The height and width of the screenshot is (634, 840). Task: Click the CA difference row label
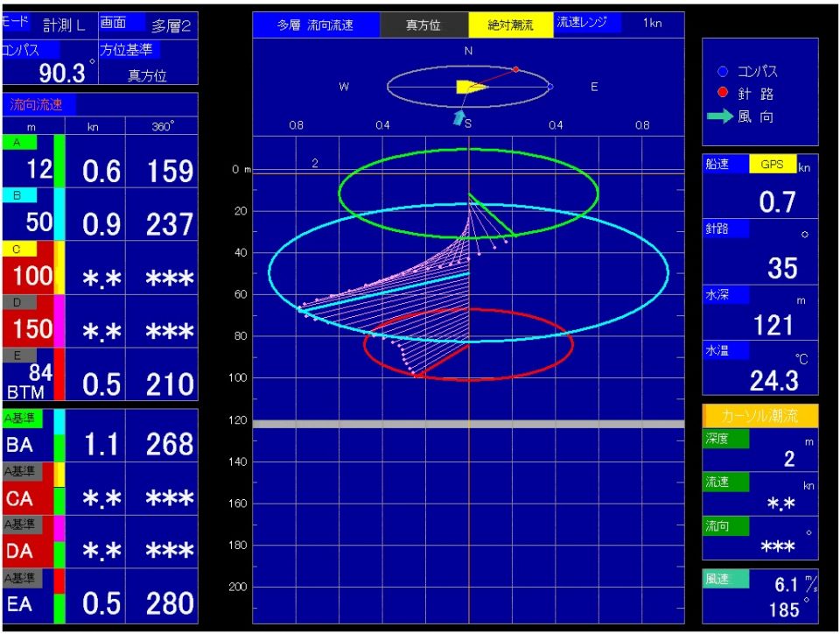[20, 498]
